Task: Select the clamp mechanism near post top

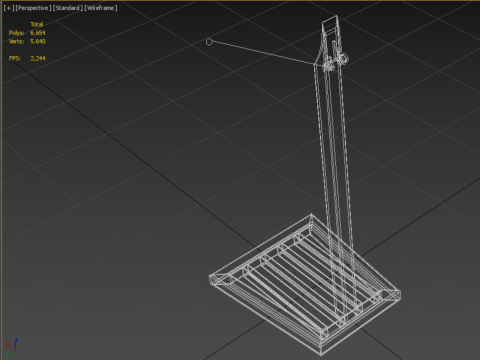Action: (336, 60)
